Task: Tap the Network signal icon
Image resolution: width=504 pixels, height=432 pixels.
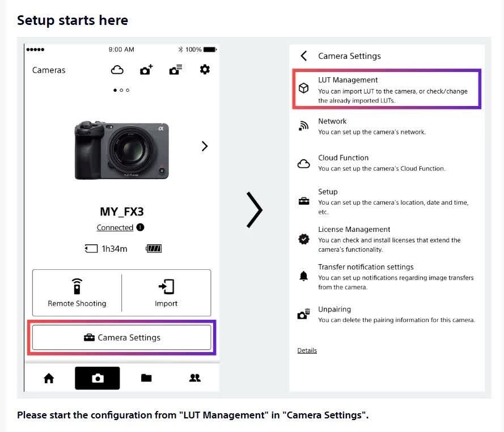Action: 304,126
